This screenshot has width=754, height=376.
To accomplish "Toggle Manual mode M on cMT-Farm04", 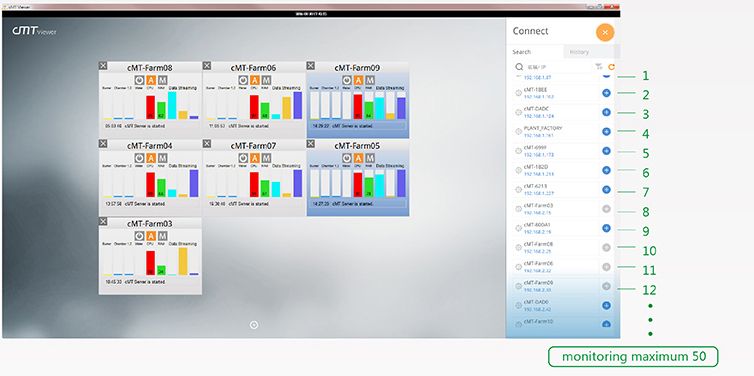I will [x=163, y=158].
